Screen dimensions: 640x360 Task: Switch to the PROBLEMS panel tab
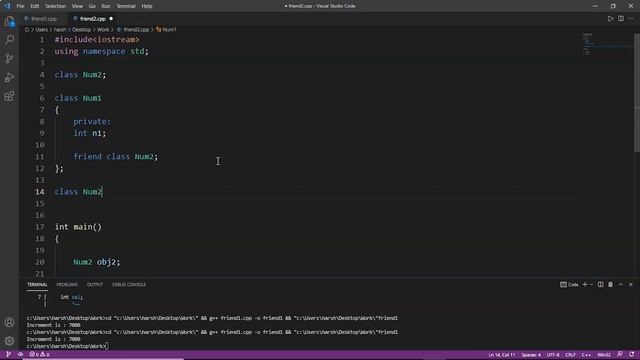67,284
